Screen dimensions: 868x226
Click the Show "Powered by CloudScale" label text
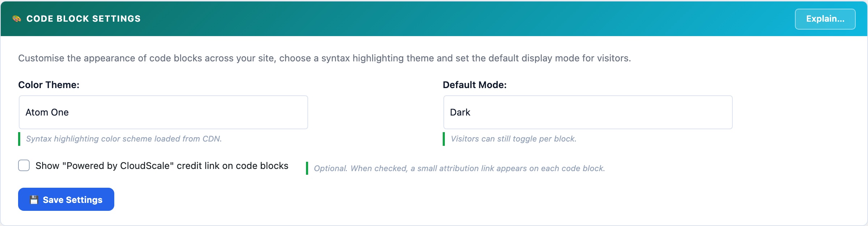tap(162, 166)
